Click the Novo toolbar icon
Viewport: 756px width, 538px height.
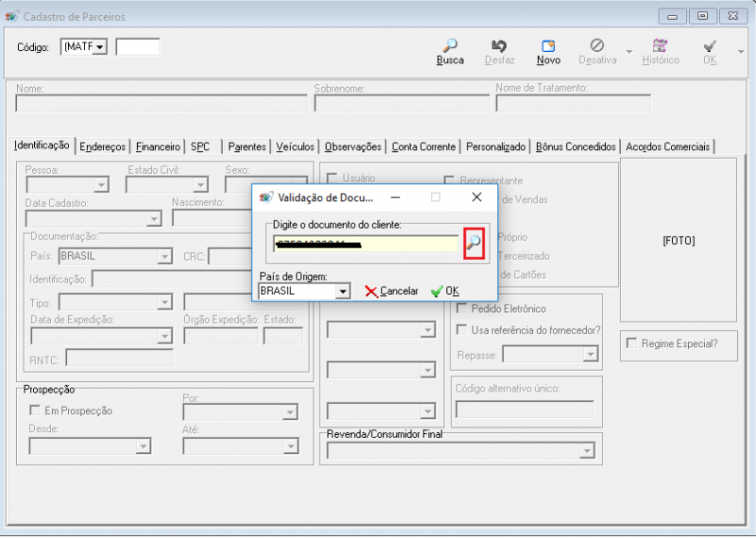coord(548,46)
